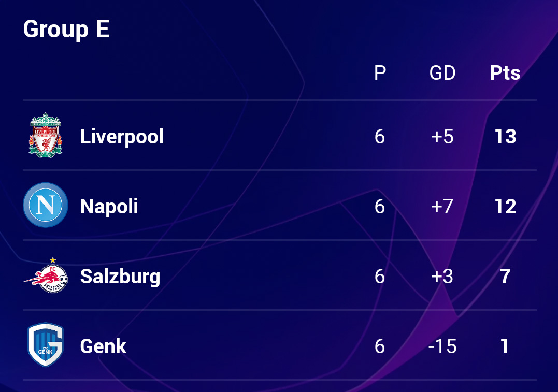The width and height of the screenshot is (558, 392).
Task: Click Liverpool's +5 goal difference
Action: (x=442, y=137)
